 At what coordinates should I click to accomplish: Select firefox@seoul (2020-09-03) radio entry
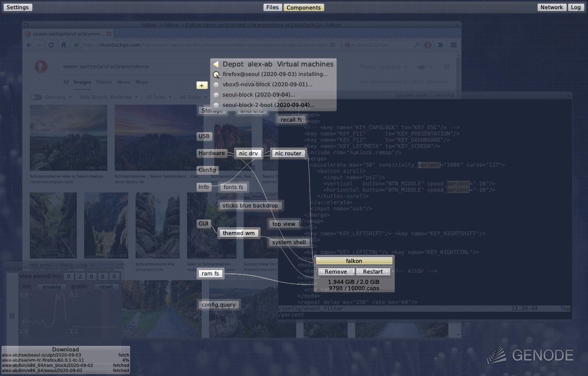pyautogui.click(x=216, y=75)
